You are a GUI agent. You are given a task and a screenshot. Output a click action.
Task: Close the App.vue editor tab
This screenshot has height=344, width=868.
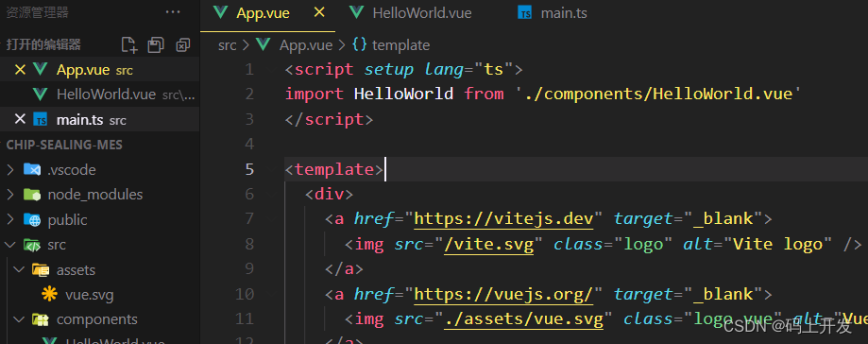[x=319, y=12]
